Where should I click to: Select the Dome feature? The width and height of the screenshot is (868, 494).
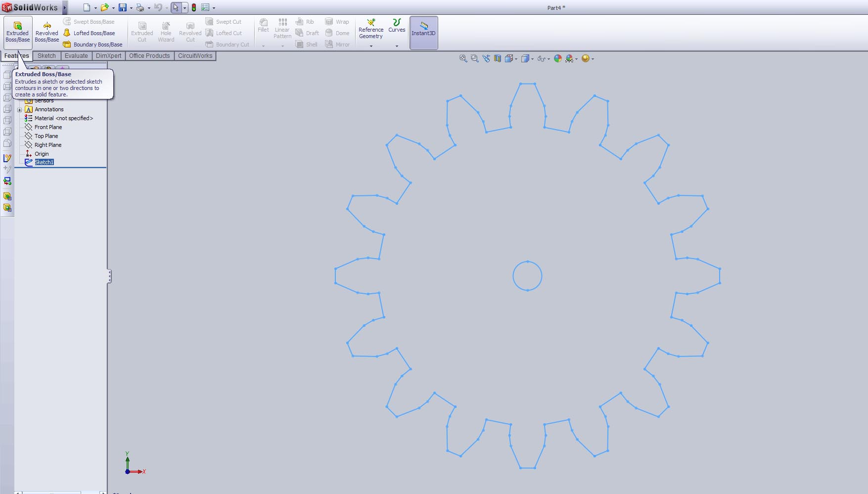(x=337, y=33)
